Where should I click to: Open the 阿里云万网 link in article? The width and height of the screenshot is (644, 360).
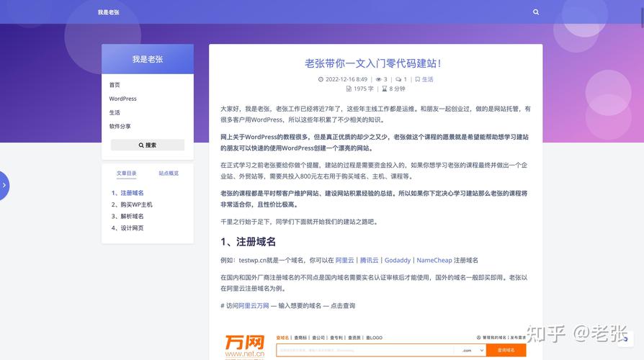click(254, 305)
